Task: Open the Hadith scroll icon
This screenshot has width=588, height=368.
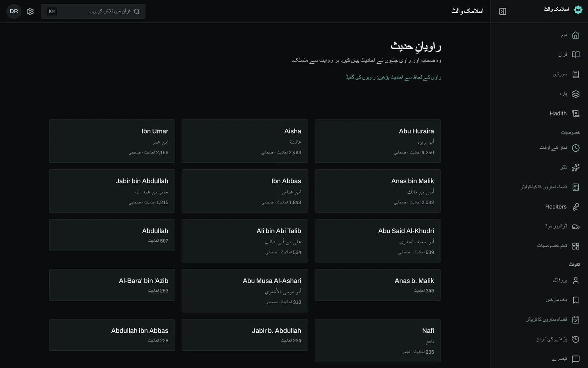Action: tap(576, 113)
